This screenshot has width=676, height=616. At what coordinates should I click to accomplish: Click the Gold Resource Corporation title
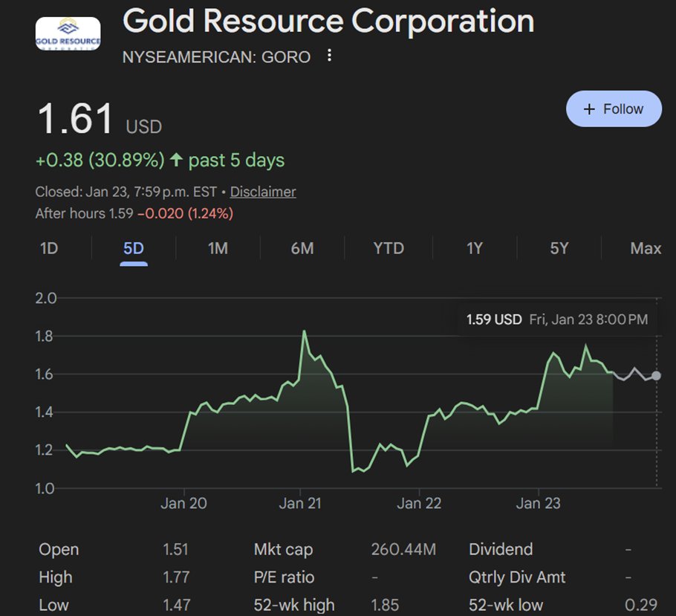click(328, 21)
